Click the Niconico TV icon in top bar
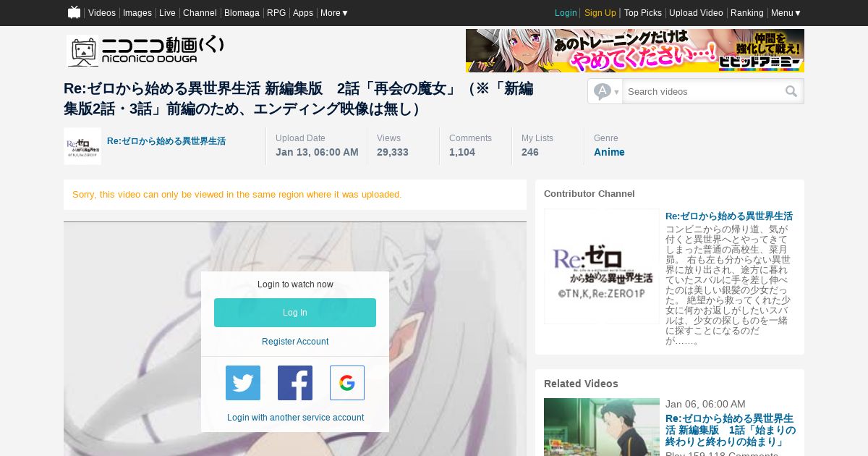The width and height of the screenshot is (868, 456). coord(74,12)
